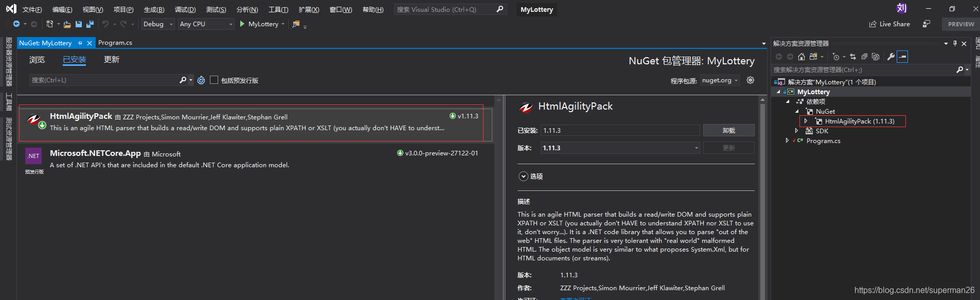This screenshot has height=300, width=980.
Task: Click the search magnifier in Visual Studio search box
Action: point(500,9)
